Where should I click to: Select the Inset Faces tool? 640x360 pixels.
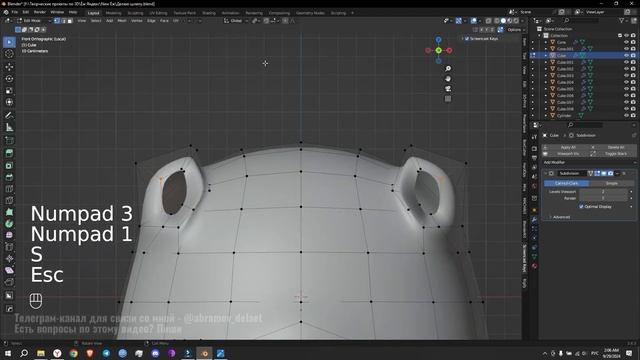[x=9, y=165]
